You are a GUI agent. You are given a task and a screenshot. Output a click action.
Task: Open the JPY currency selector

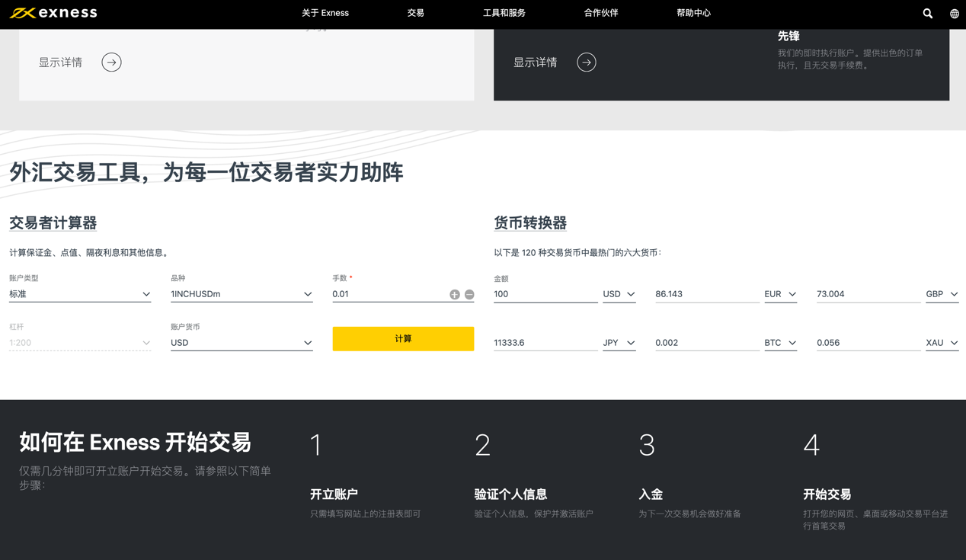tap(619, 343)
